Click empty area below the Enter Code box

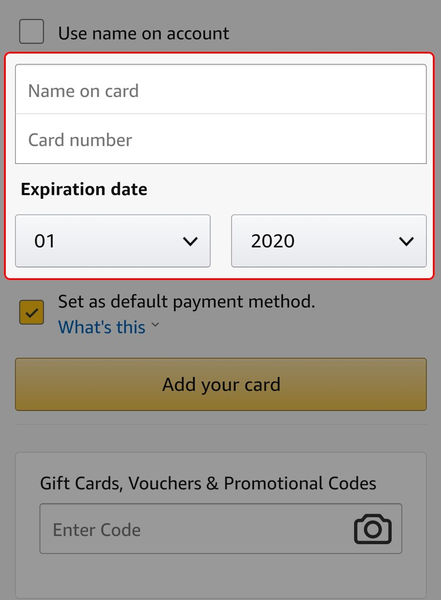tap(221, 576)
